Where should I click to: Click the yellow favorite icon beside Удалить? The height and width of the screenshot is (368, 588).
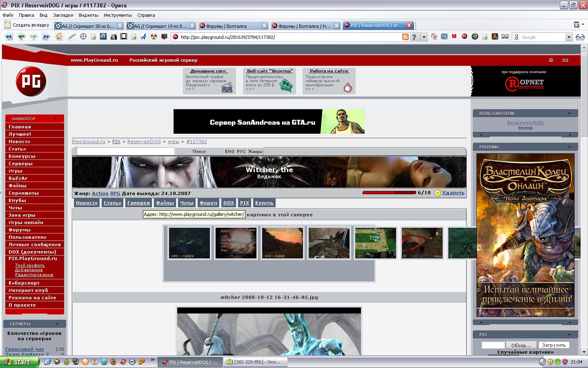438,193
